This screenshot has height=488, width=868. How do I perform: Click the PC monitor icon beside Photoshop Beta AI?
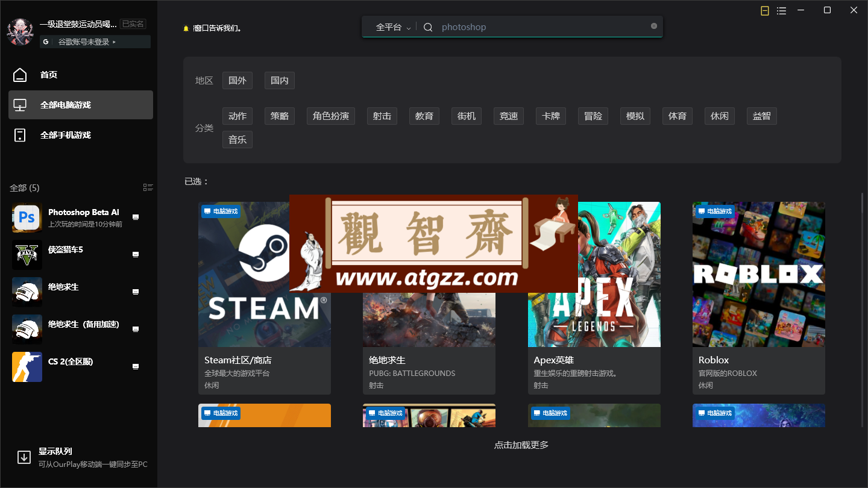[136, 217]
